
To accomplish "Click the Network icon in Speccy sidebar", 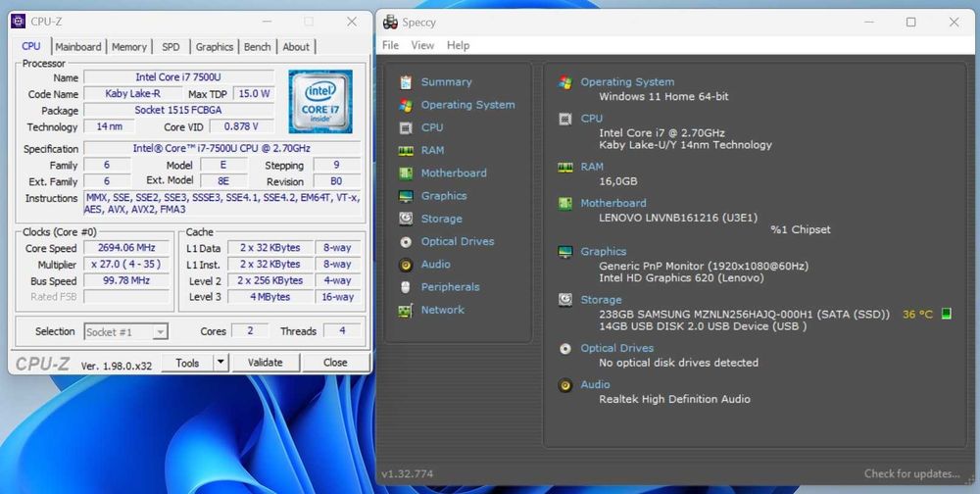I will (x=406, y=310).
